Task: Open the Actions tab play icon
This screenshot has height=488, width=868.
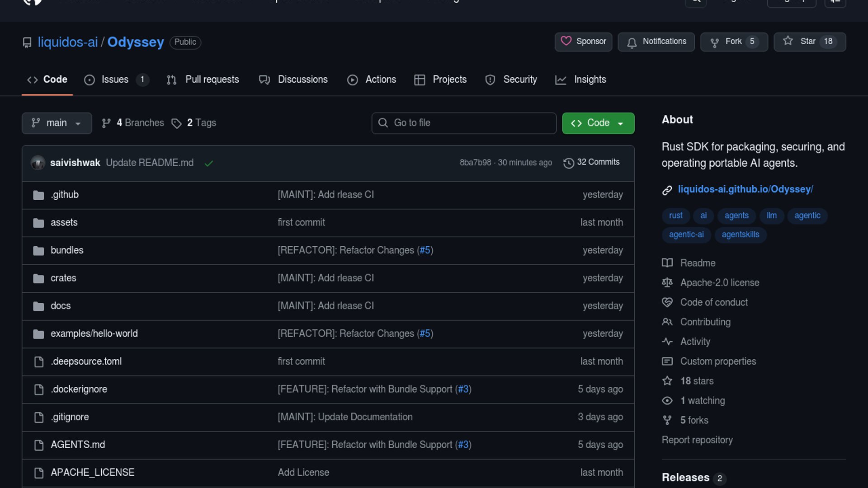Action: click(353, 80)
